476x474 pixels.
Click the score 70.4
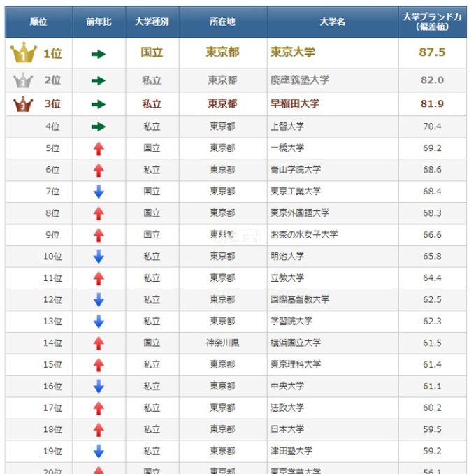click(x=432, y=127)
